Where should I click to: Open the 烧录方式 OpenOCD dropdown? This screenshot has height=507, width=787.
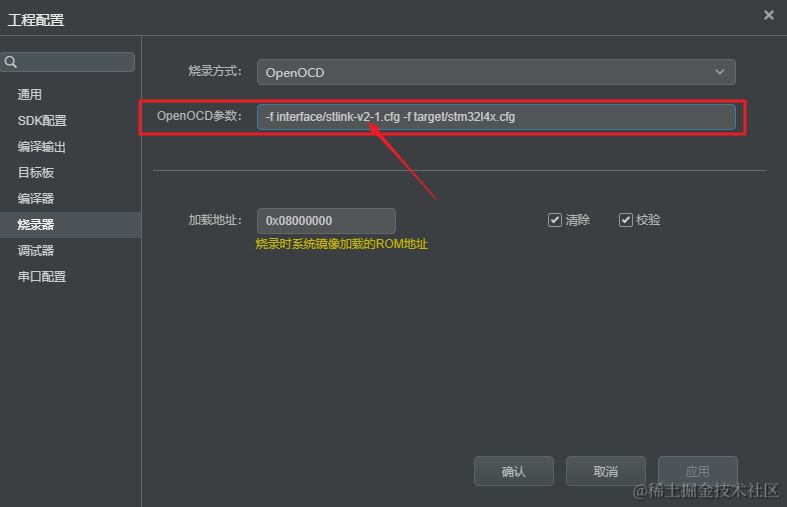pyautogui.click(x=496, y=72)
